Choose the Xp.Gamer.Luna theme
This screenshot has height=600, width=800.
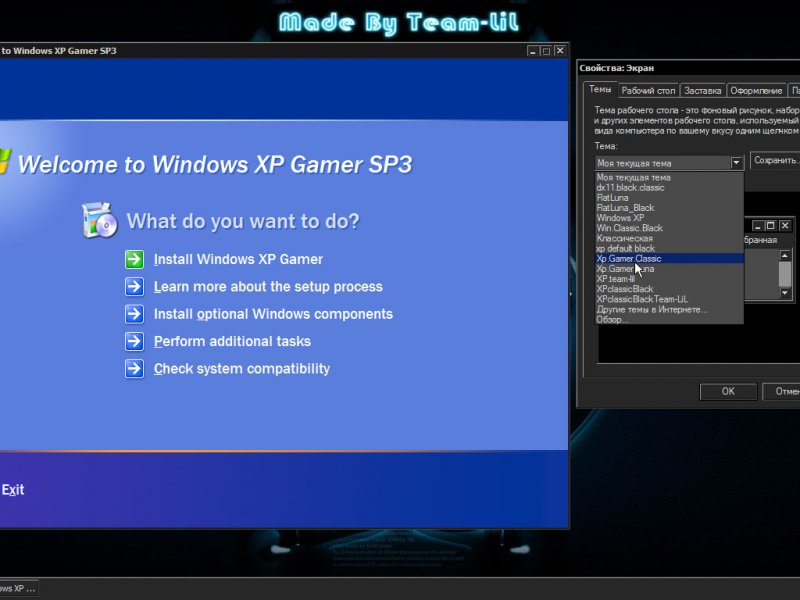pyautogui.click(x=669, y=269)
